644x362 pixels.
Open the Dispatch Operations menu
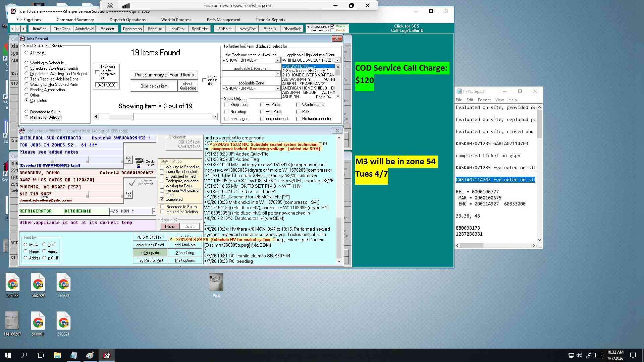pyautogui.click(x=127, y=20)
